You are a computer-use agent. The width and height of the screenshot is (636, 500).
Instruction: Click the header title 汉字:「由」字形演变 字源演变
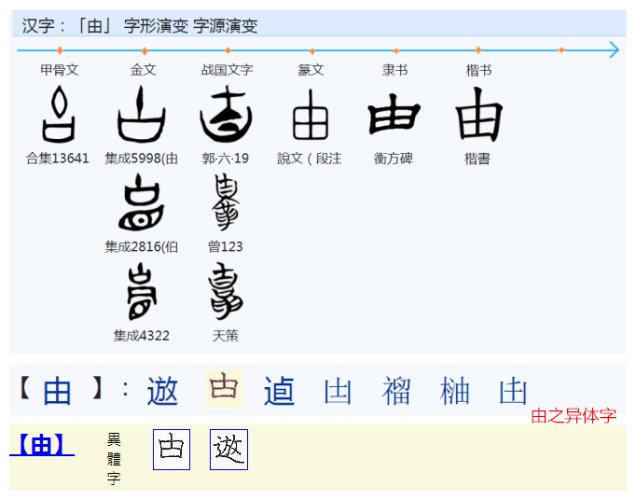coord(140,26)
